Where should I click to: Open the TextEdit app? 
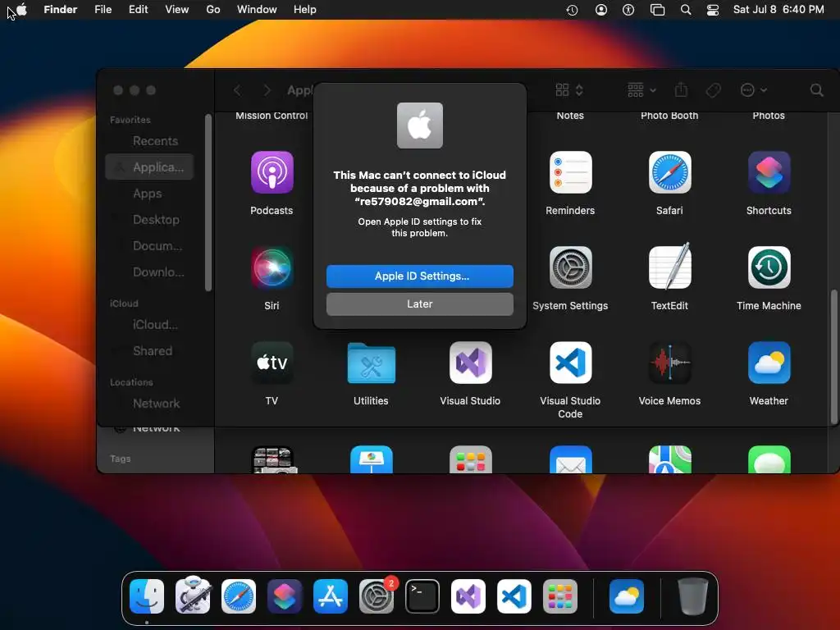click(669, 267)
